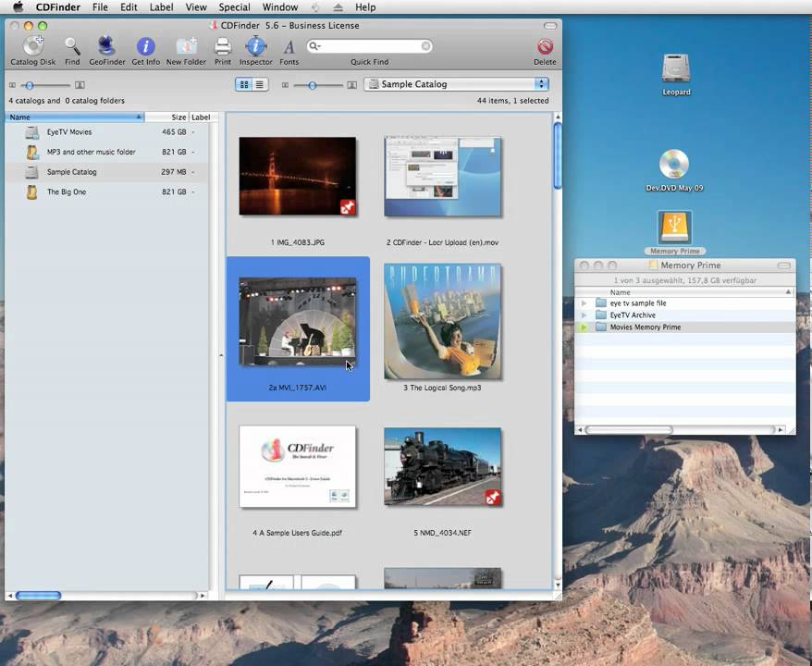Switch to list view
Viewport: 812px width, 666px height.
point(260,84)
